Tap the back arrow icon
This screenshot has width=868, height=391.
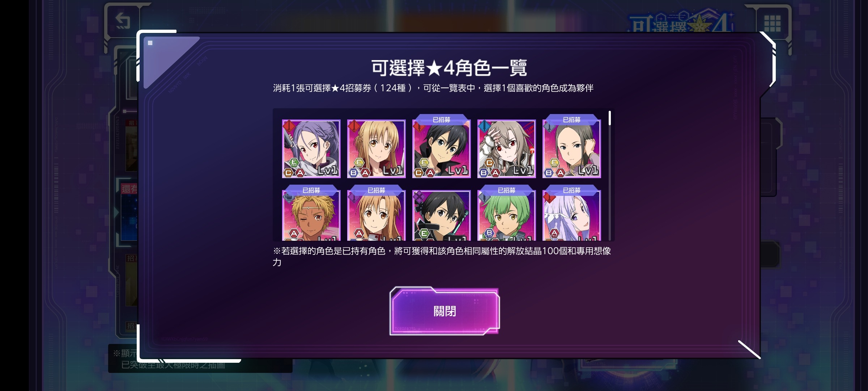pyautogui.click(x=123, y=21)
